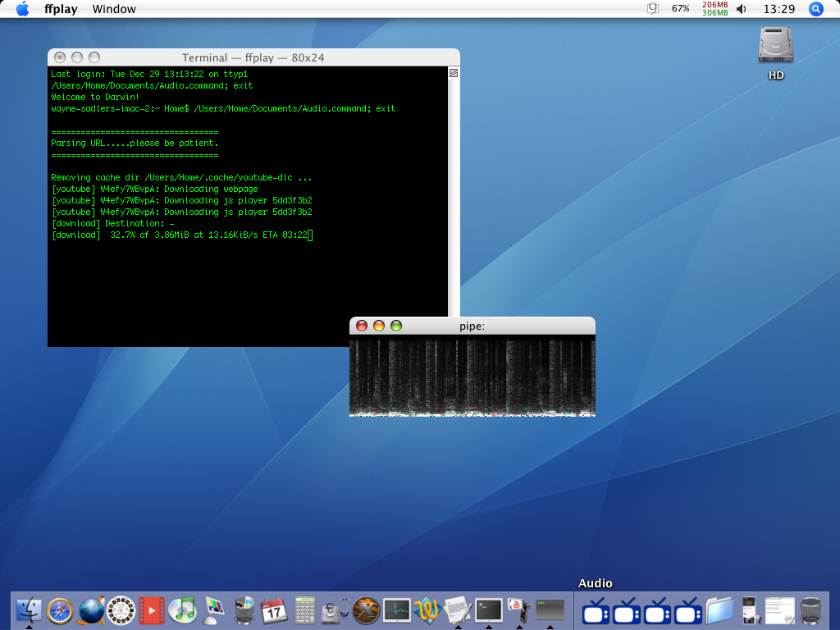This screenshot has width=840, height=630.
Task: Click the 'Removing cache dir' line
Action: click(181, 177)
